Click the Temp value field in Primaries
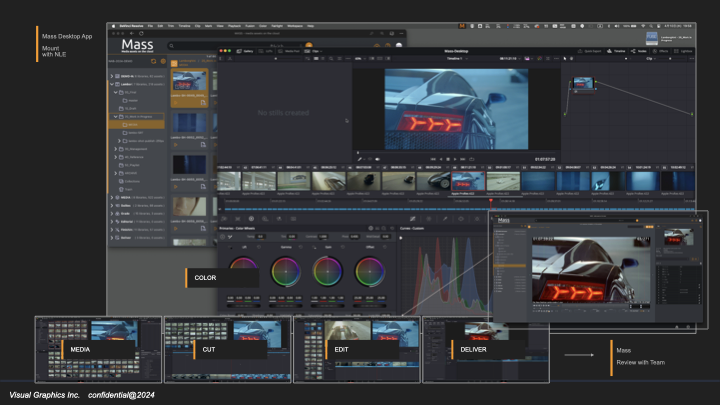This screenshot has height=405, width=720. click(260, 236)
